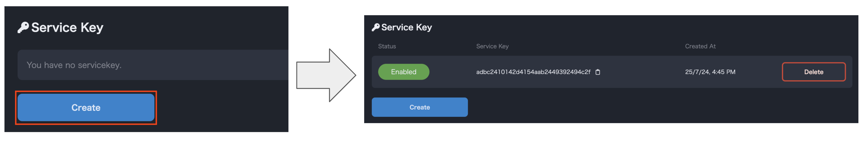Click the key icon beside the right heading

point(375,27)
